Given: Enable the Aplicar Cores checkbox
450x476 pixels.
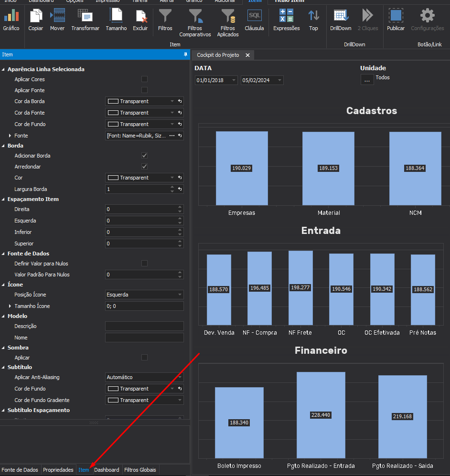Looking at the screenshot, I should pyautogui.click(x=145, y=79).
